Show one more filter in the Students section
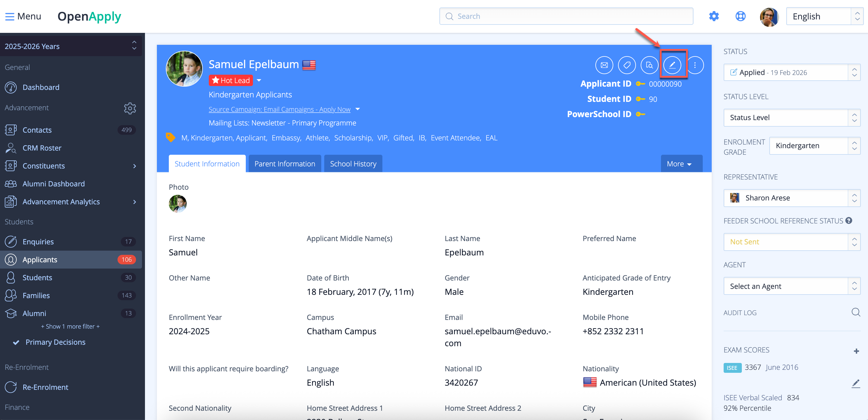868x420 pixels. pos(70,326)
